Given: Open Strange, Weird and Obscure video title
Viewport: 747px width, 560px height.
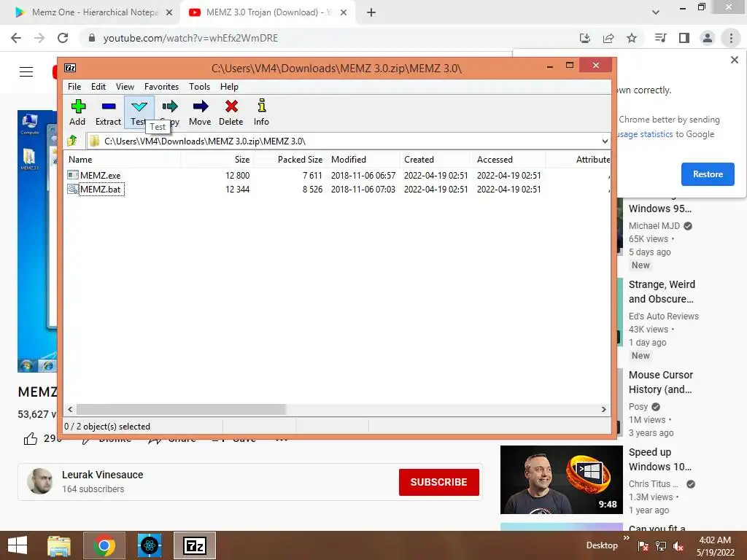Looking at the screenshot, I should coord(662,292).
